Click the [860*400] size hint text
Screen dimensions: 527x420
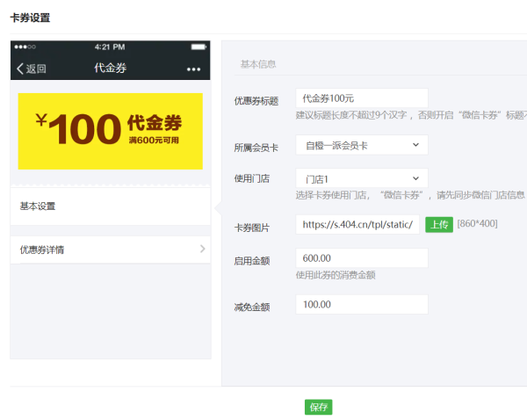477,223
